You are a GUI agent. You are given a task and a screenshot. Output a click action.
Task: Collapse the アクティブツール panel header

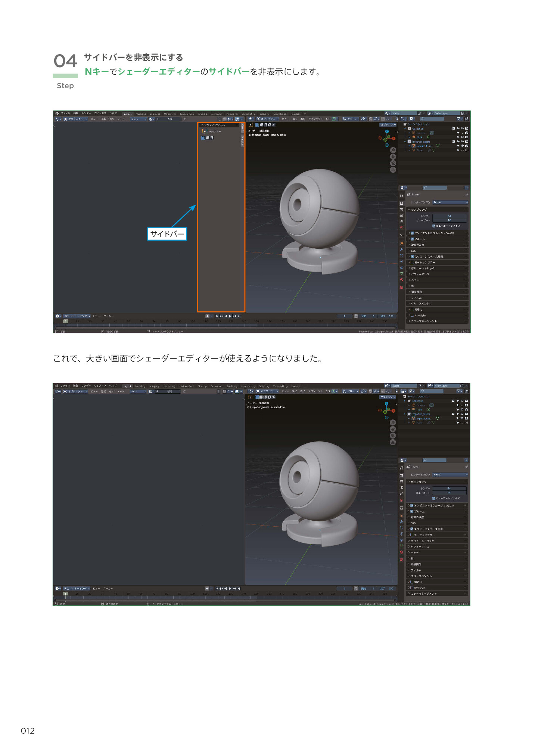tap(214, 125)
